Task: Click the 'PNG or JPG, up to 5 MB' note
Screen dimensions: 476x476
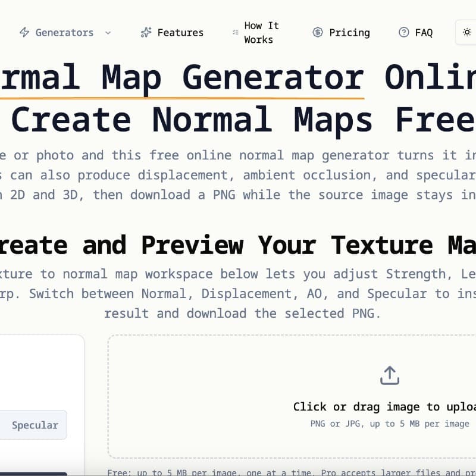Action: click(390, 424)
